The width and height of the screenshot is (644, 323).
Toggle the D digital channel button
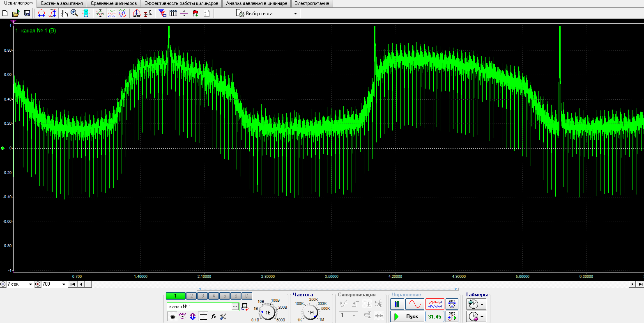[x=246, y=296]
